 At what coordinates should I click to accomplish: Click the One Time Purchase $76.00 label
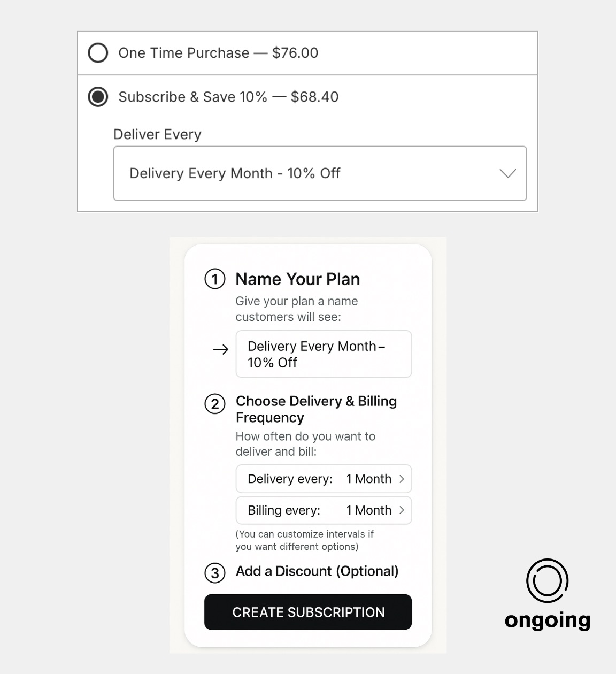click(x=218, y=53)
